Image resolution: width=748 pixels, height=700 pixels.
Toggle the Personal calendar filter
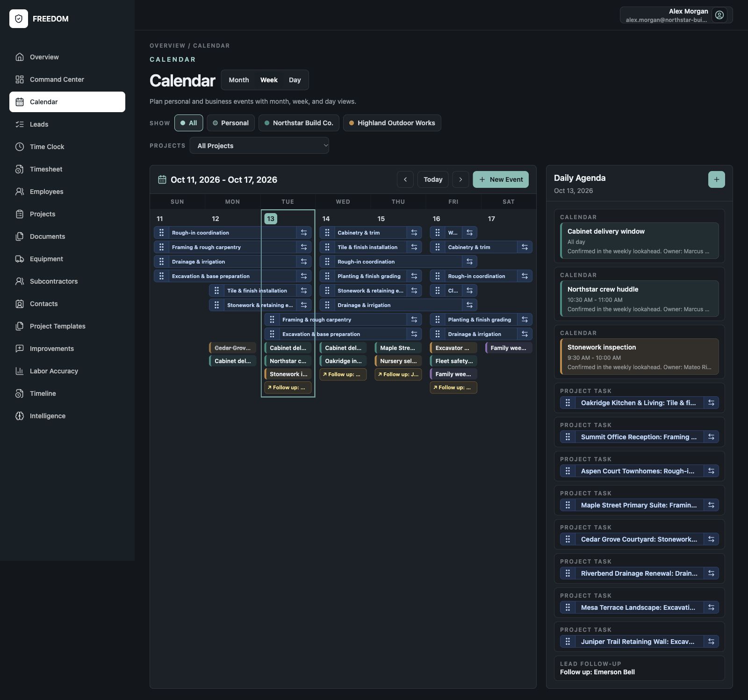point(231,123)
